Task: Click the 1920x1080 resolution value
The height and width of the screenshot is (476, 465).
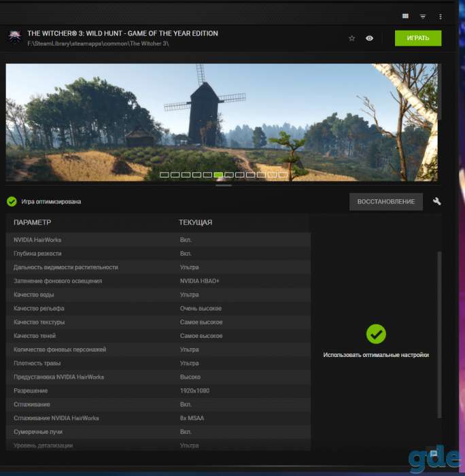Action: pyautogui.click(x=194, y=391)
